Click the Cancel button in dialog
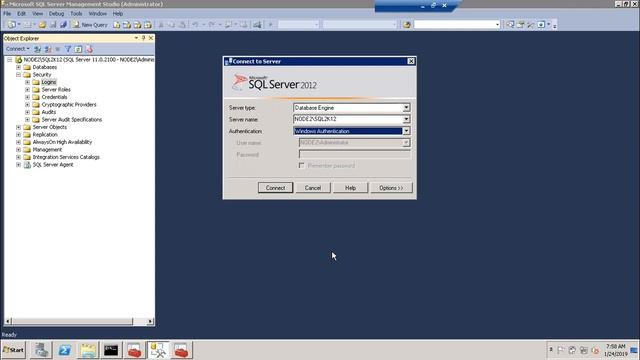The height and width of the screenshot is (360, 640). click(313, 188)
